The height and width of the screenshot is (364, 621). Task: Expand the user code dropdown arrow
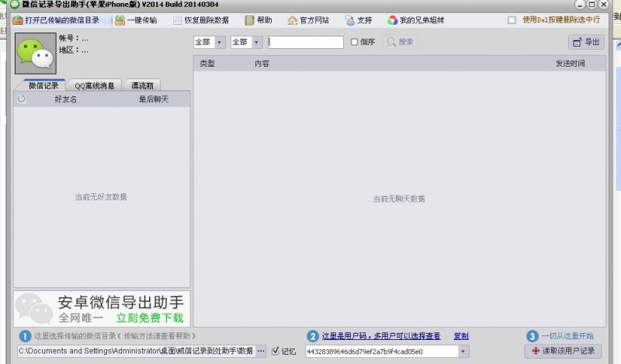pyautogui.click(x=463, y=352)
